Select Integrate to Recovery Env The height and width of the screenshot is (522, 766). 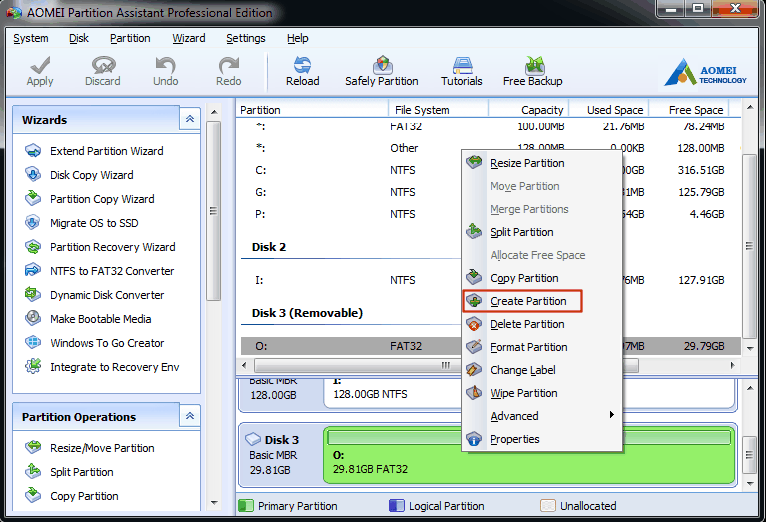114,367
